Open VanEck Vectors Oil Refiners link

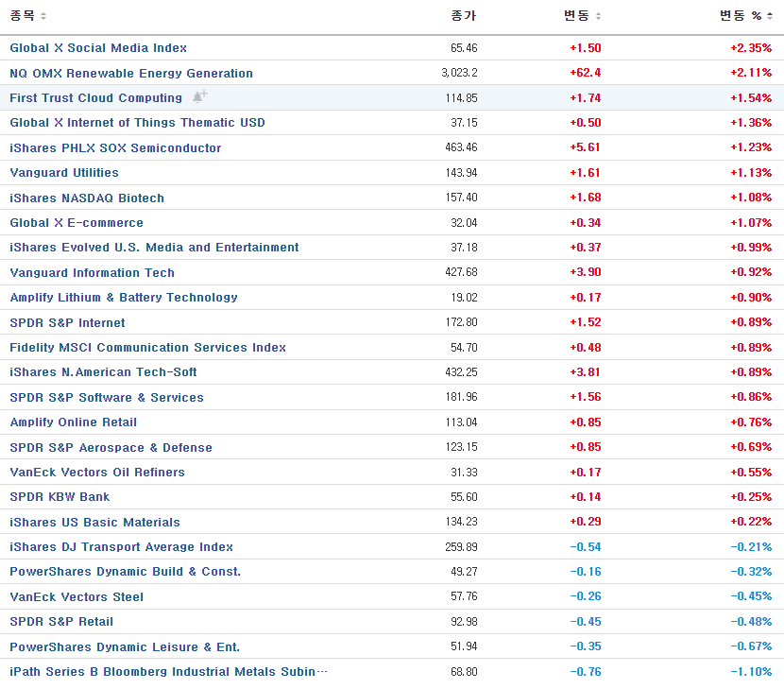pos(97,473)
